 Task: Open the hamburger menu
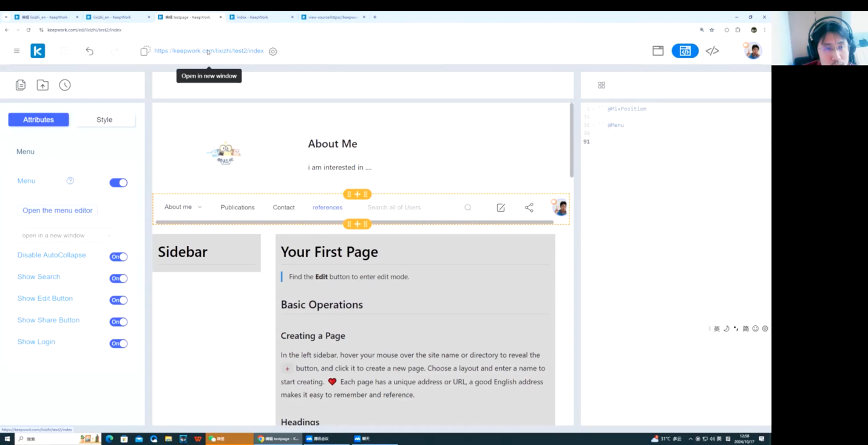coord(17,51)
